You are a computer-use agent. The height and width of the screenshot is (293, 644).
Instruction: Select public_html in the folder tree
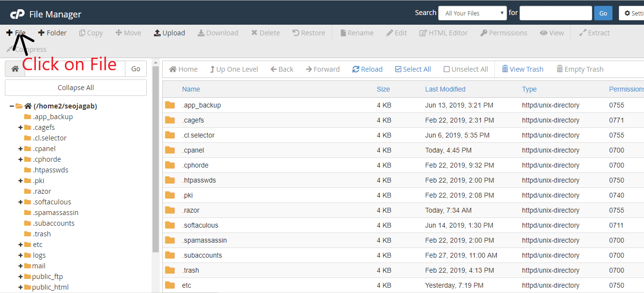point(50,287)
